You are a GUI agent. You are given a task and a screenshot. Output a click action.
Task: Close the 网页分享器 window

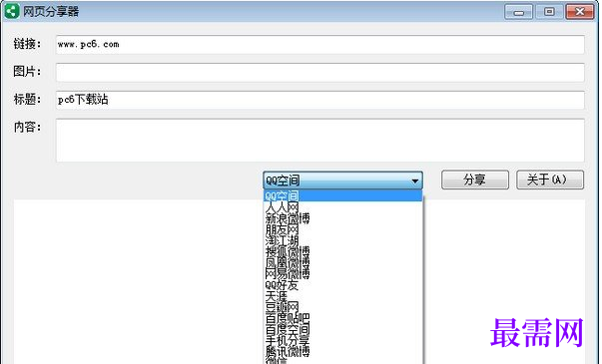click(580, 12)
